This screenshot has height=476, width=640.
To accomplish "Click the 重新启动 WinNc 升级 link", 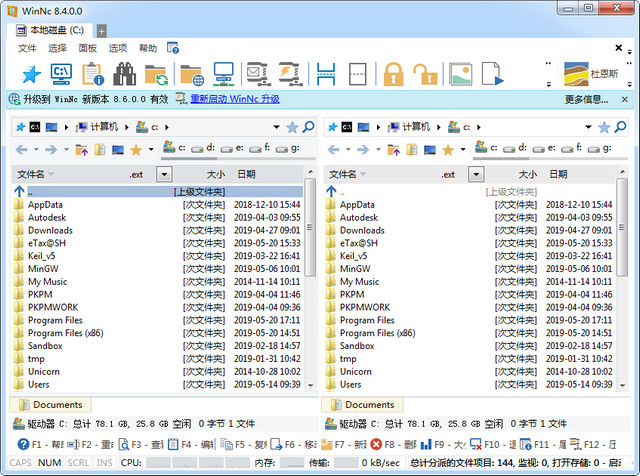I will [227, 99].
